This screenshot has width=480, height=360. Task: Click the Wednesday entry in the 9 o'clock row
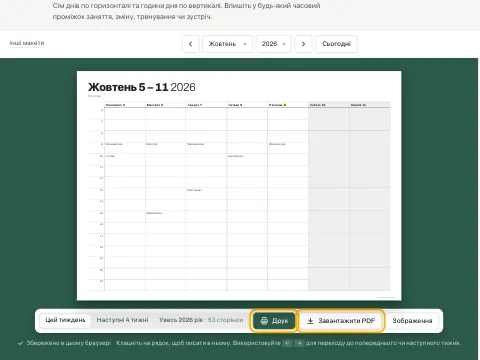(195, 144)
